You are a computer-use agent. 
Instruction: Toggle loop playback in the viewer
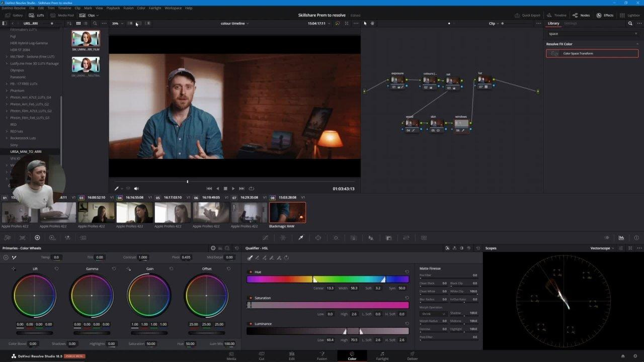[x=252, y=189]
